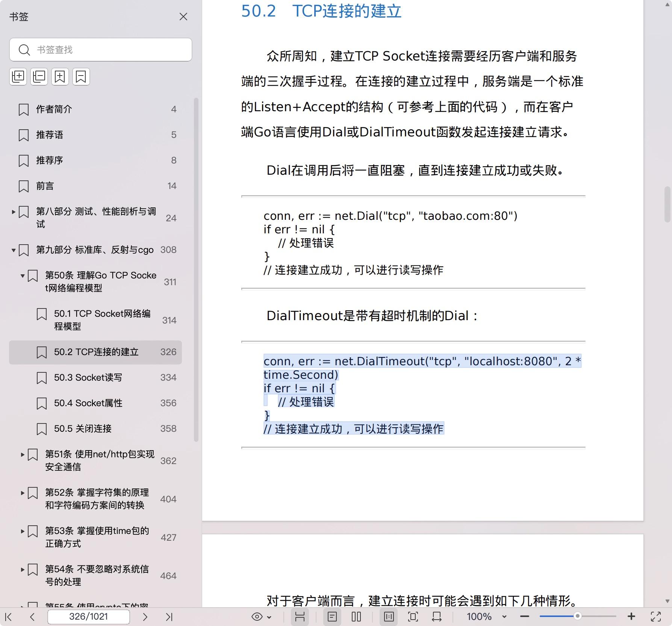The width and height of the screenshot is (672, 626).
Task: Click bookmark icon beside 第九部分
Action: click(x=24, y=250)
